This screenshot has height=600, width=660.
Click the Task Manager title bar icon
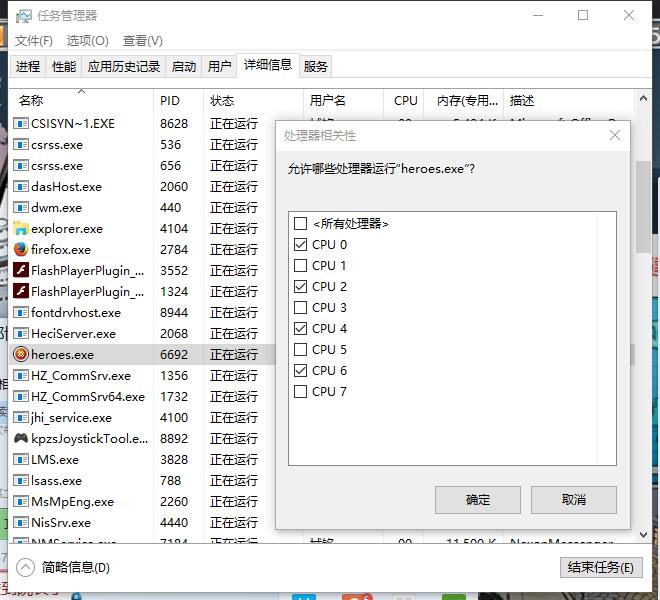click(x=24, y=16)
